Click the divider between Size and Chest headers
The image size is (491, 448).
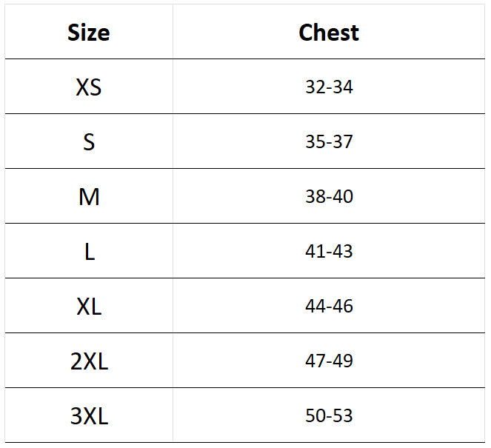click(173, 33)
